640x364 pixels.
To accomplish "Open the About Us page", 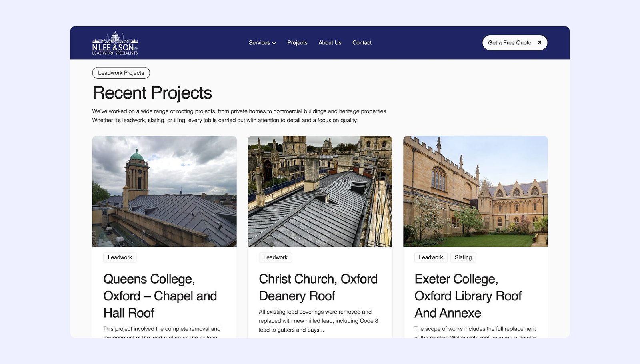I will pyautogui.click(x=330, y=43).
